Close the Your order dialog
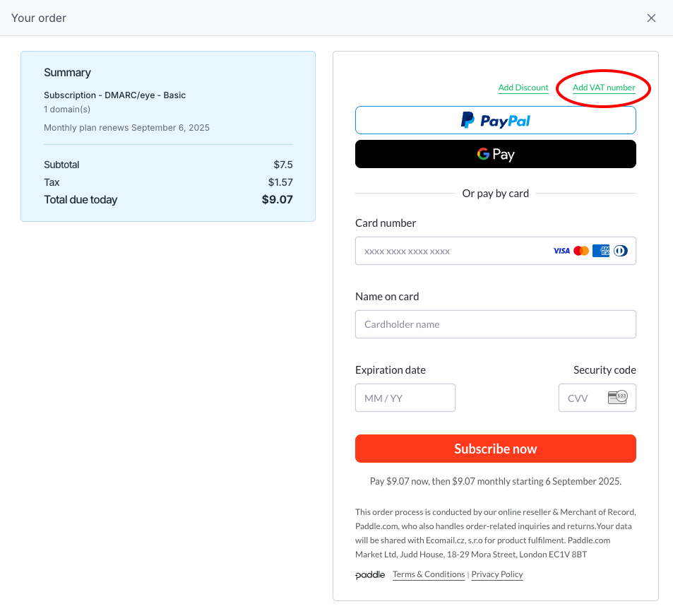 tap(651, 18)
